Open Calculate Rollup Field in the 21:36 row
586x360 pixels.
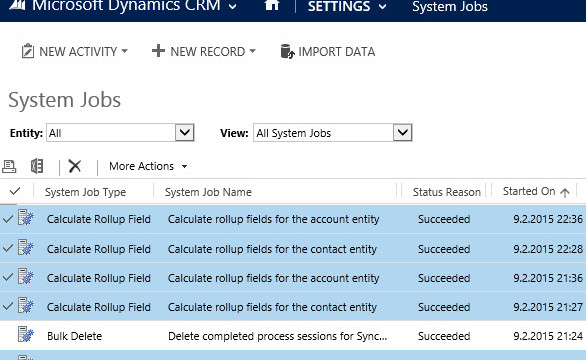99,278
